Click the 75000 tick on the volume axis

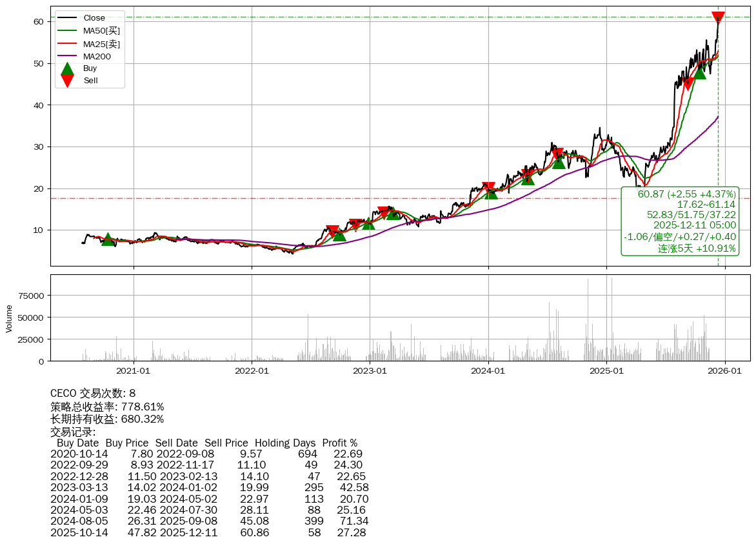coord(32,296)
